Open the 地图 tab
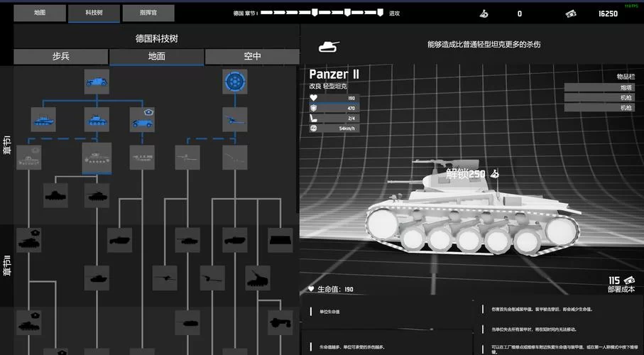This screenshot has width=644, height=355. [40, 13]
